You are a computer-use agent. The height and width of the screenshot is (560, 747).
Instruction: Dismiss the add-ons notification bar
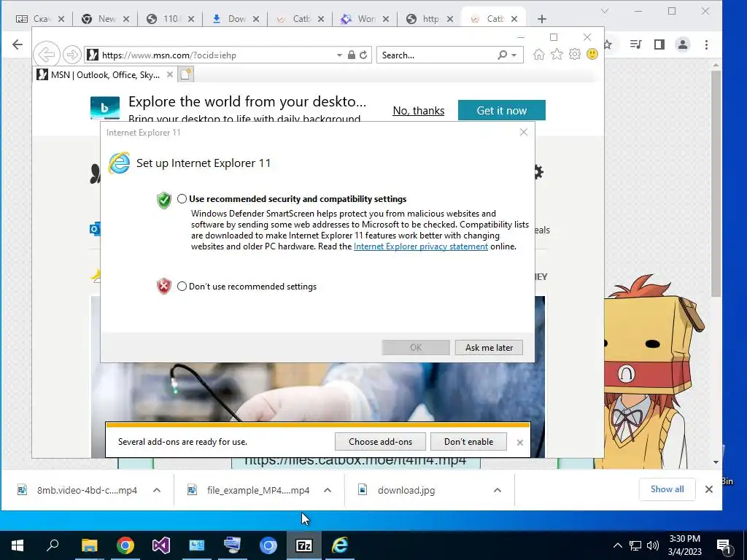[x=519, y=443]
